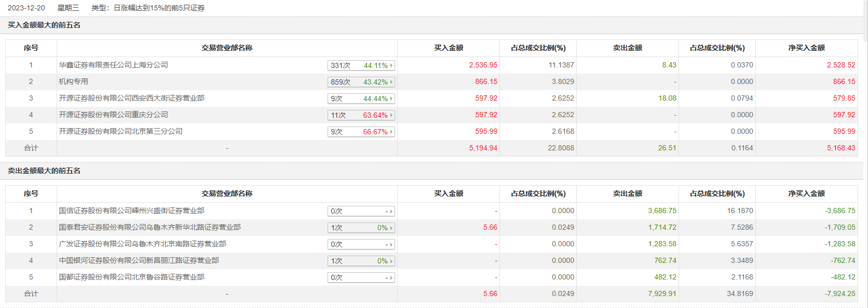Open 开源证券股份有限公司北京第三分公司 page

(120, 131)
